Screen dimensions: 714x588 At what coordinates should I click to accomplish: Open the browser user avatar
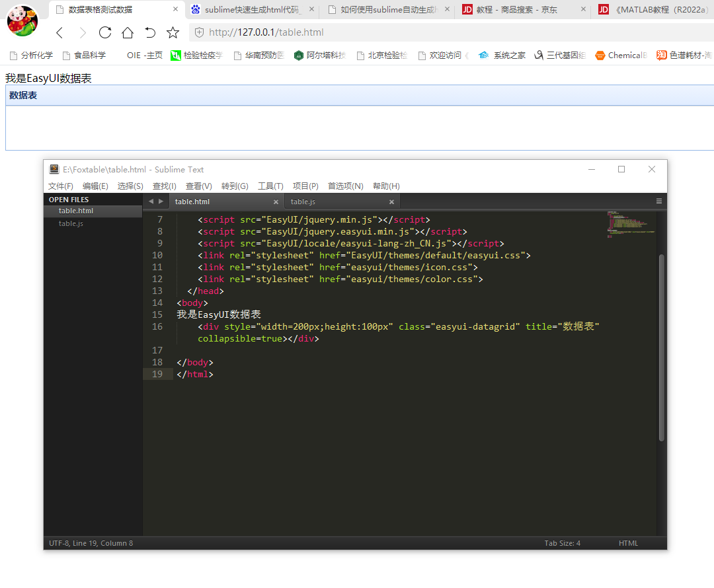(22, 20)
